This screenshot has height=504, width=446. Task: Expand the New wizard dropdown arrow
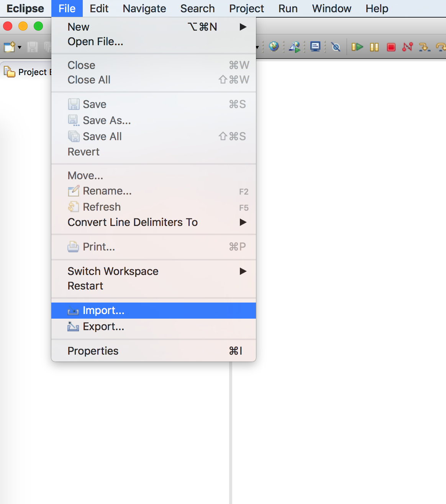20,47
